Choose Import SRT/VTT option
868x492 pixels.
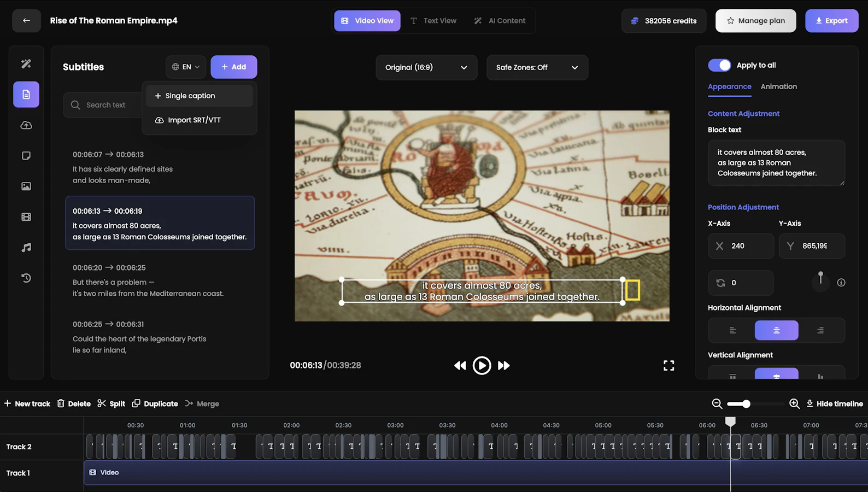[200, 120]
